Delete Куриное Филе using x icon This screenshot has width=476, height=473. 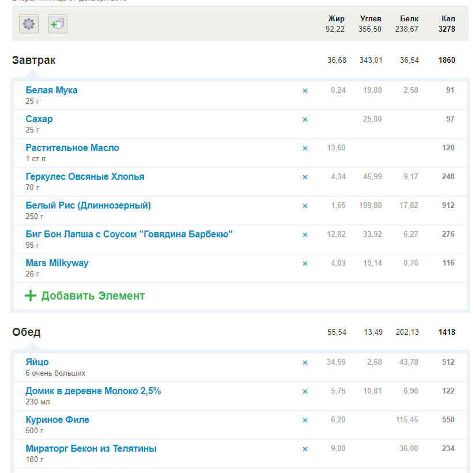click(305, 420)
